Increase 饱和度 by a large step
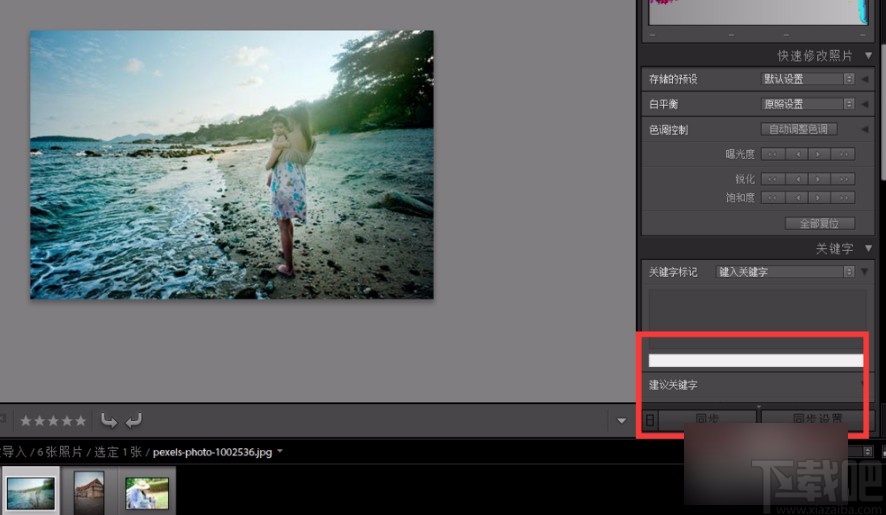Viewport: 886px width, 515px height. click(x=843, y=197)
